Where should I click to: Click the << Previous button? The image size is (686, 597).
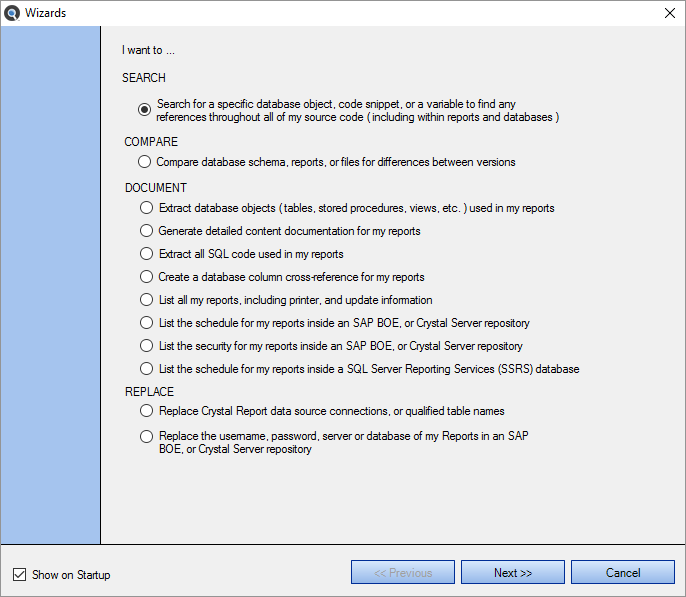coord(403,573)
